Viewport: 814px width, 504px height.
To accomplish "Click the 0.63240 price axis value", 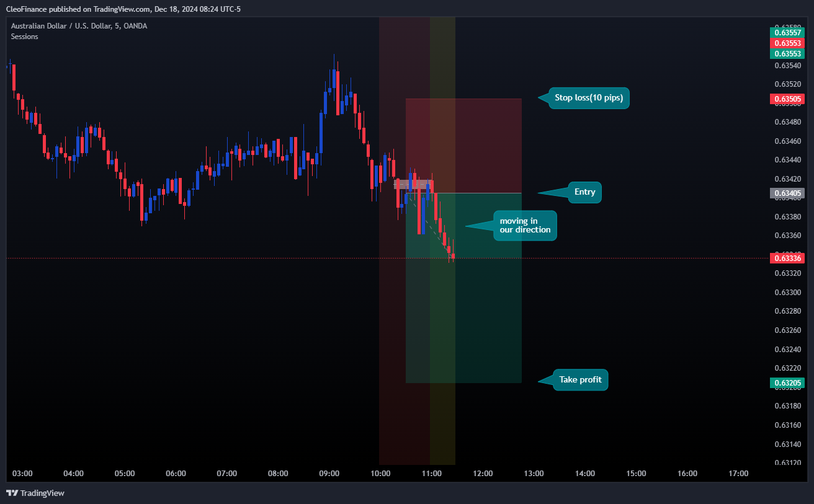I will tap(787, 350).
